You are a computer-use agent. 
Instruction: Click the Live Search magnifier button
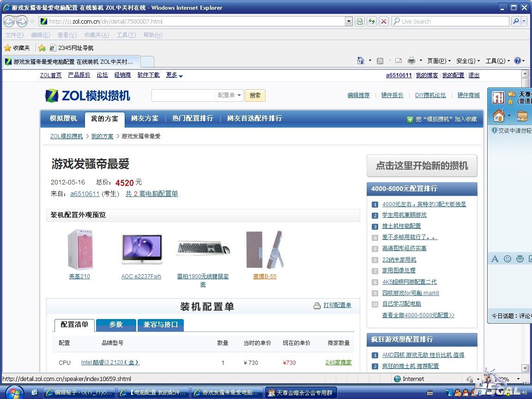[516, 21]
